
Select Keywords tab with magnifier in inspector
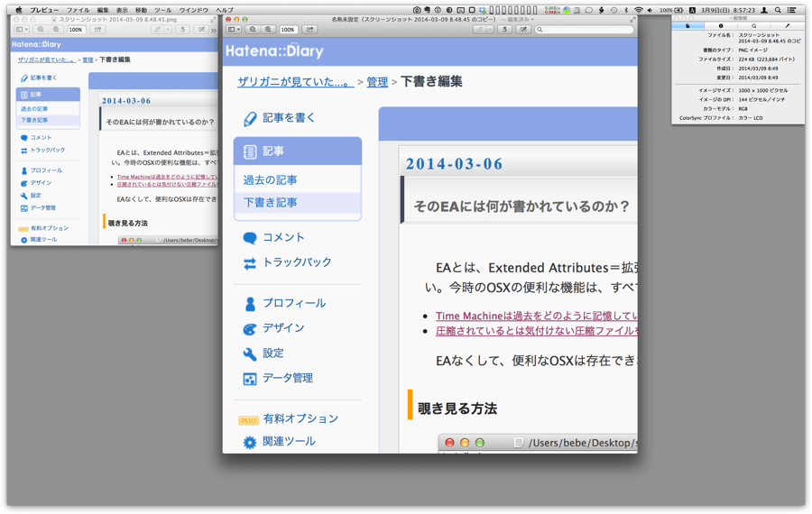click(x=754, y=26)
